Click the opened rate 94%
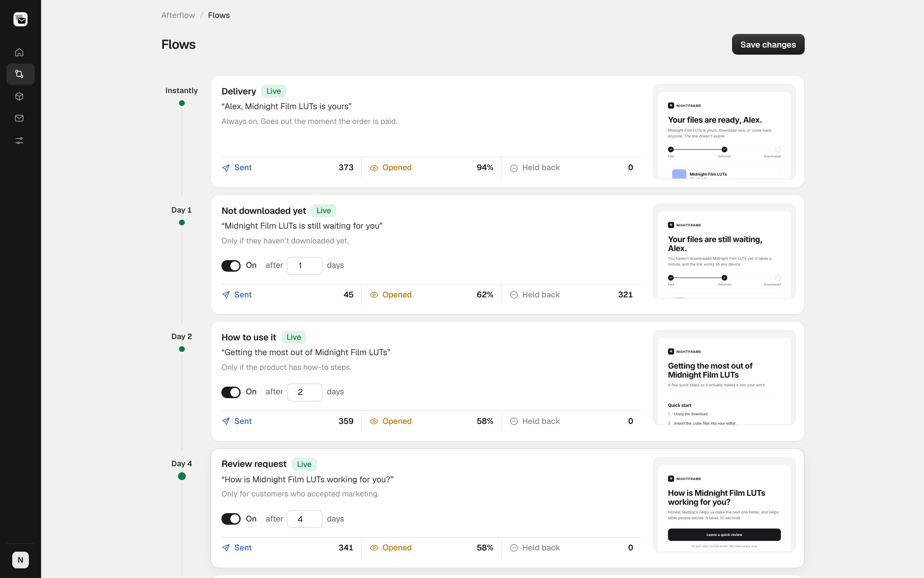 pyautogui.click(x=485, y=167)
